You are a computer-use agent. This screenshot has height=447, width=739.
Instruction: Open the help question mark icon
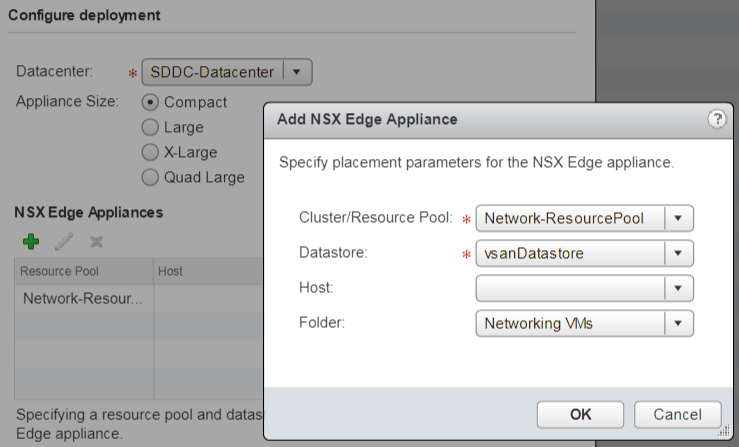716,119
